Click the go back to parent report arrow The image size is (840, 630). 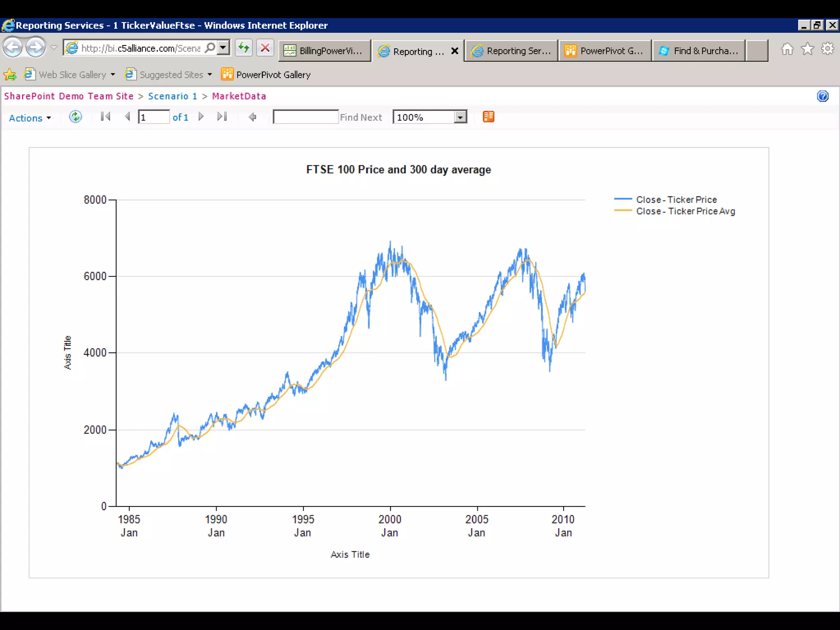[253, 117]
